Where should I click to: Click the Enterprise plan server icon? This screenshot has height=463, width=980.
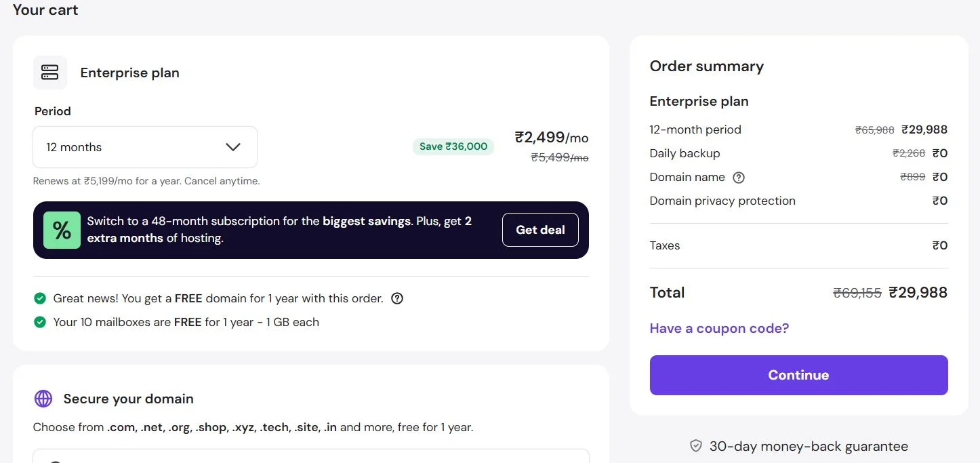[x=50, y=73]
